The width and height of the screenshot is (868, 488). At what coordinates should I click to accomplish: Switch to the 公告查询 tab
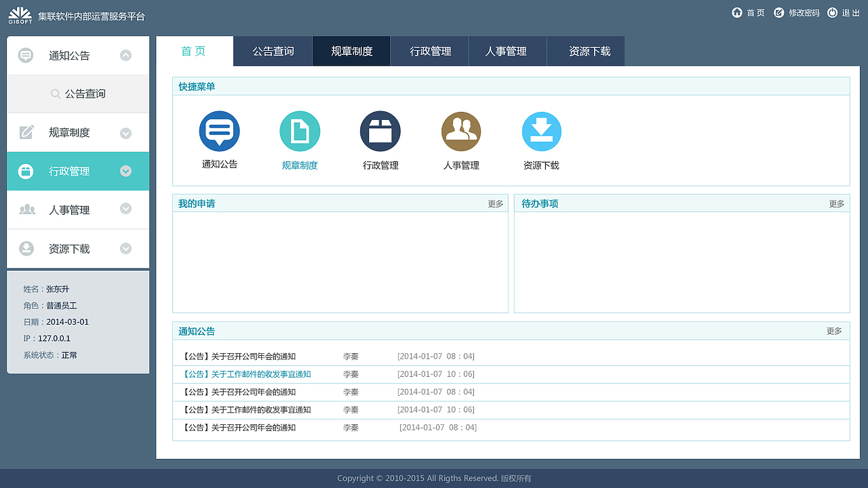coord(273,51)
